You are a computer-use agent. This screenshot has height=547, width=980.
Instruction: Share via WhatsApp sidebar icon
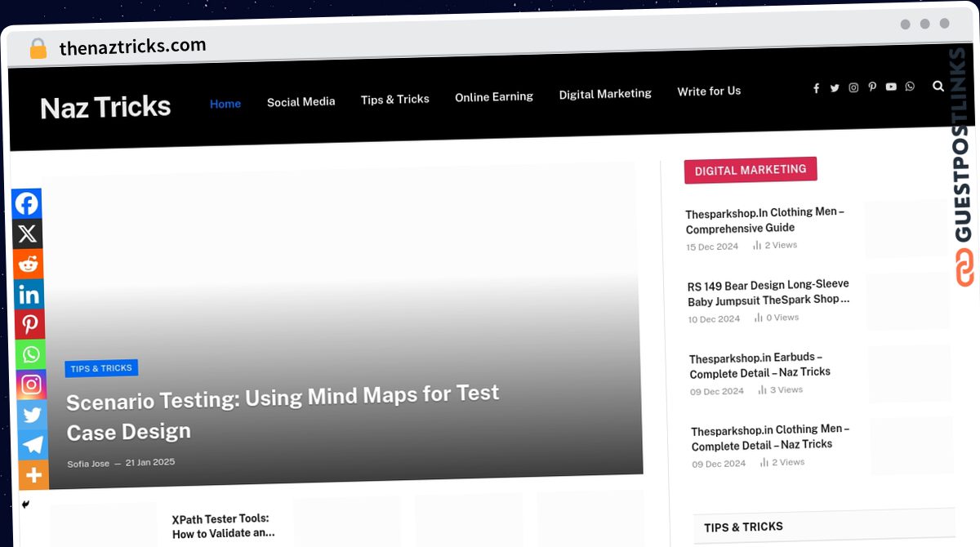[x=31, y=354]
